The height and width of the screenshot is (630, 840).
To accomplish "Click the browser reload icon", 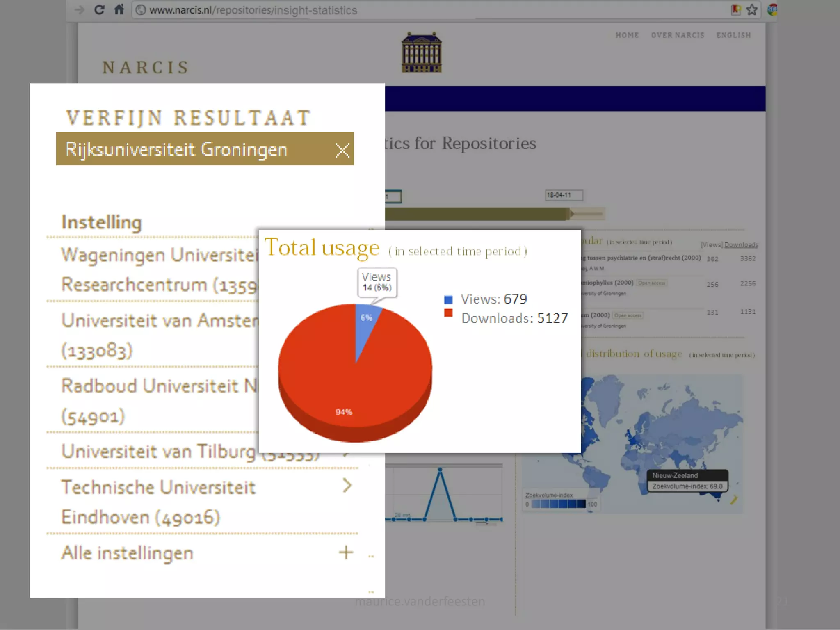I will point(99,10).
